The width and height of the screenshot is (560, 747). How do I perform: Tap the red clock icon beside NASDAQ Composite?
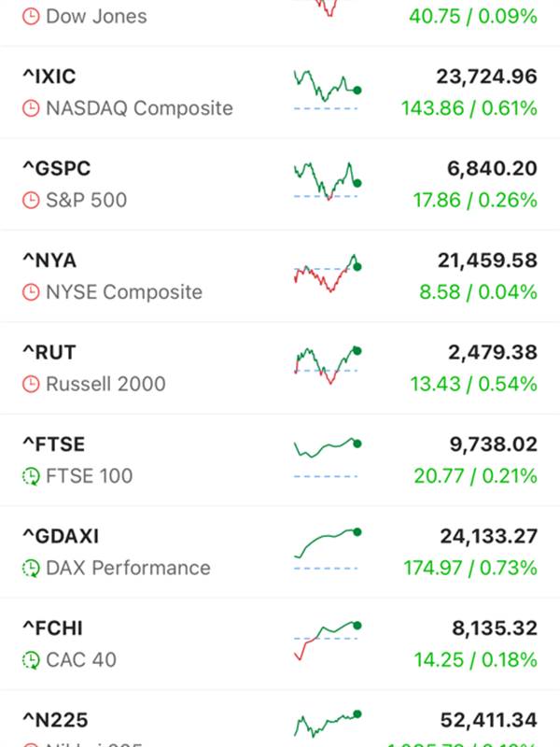click(31, 108)
